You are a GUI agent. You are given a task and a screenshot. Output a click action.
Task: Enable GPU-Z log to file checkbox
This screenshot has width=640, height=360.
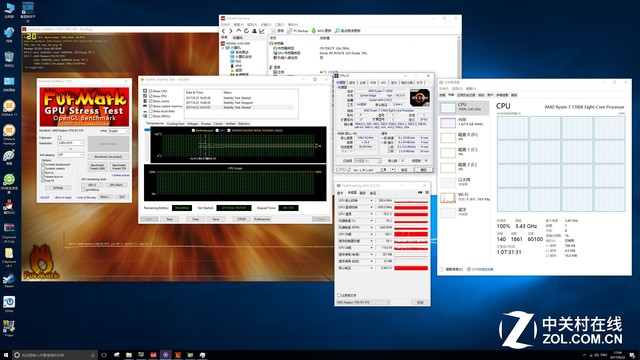[339, 295]
